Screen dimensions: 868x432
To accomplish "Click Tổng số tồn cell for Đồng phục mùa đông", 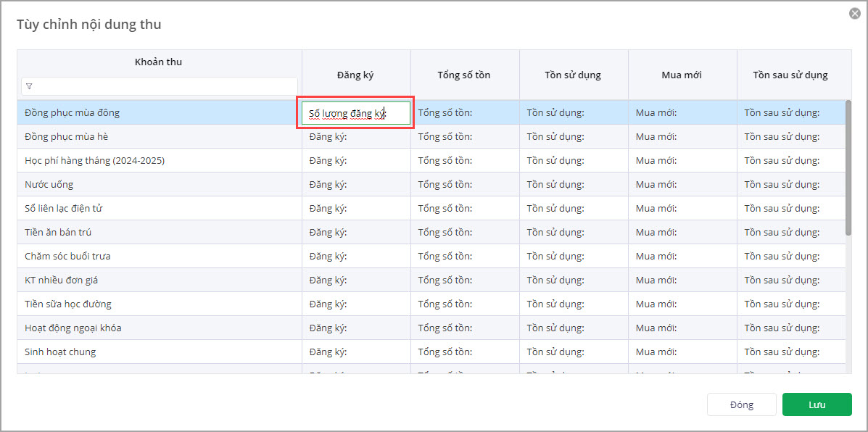I will tap(465, 113).
